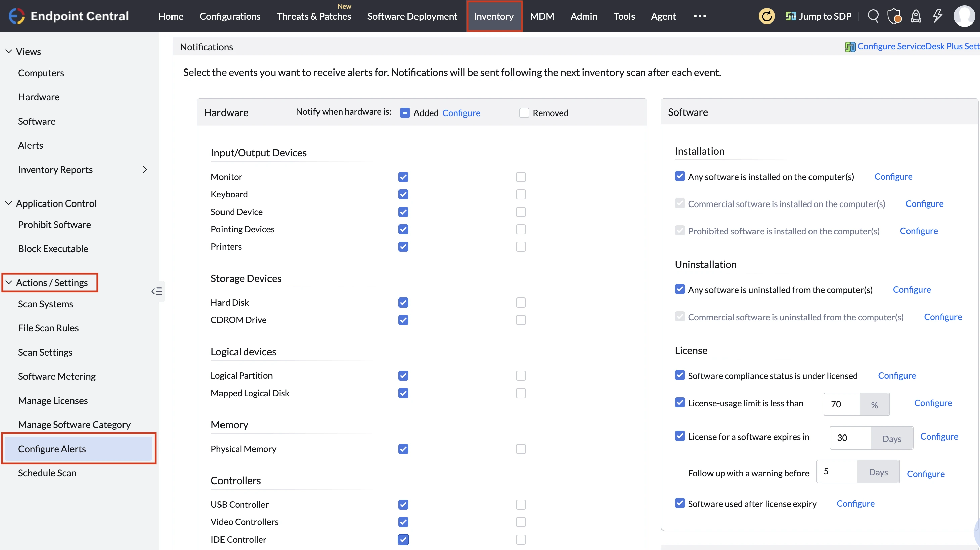Toggle 'Software compliance status is under licensed'

[680, 375]
